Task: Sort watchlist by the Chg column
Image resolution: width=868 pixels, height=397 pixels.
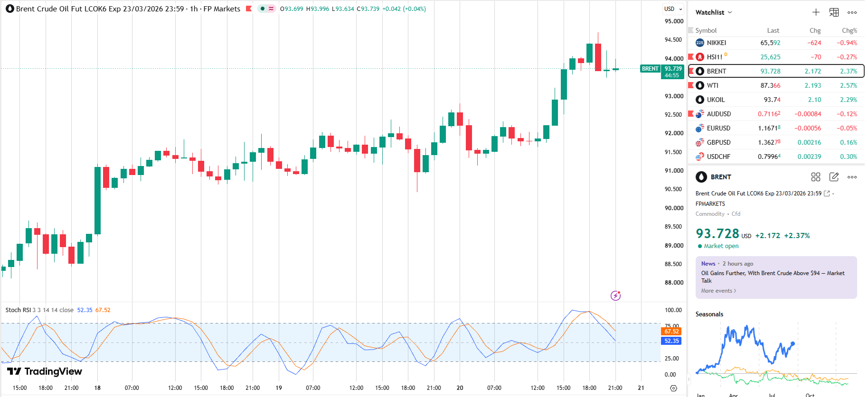Action: 815,30
